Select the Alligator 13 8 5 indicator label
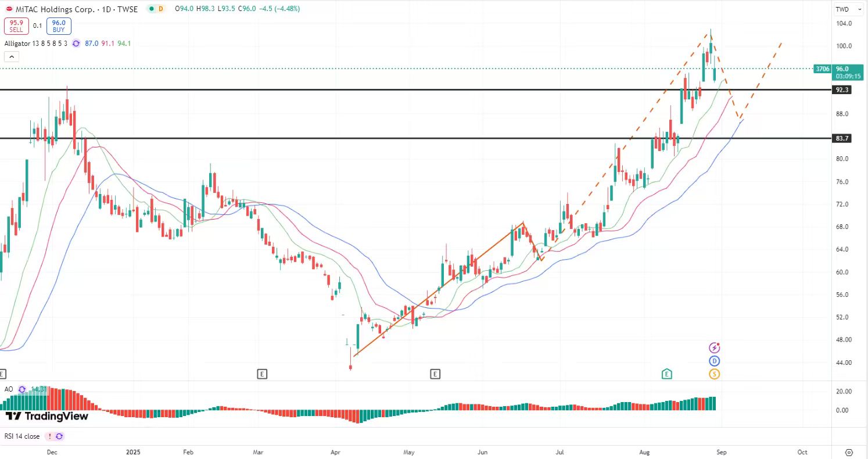 [36, 44]
